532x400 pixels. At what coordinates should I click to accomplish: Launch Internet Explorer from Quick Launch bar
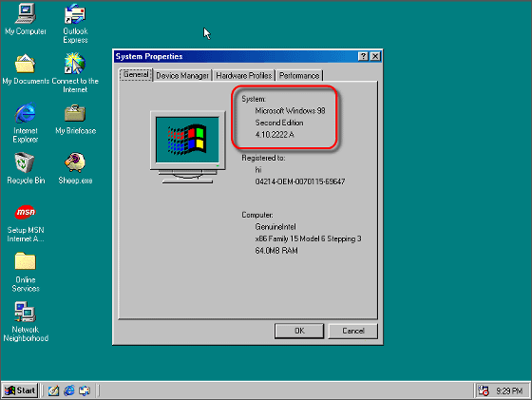pos(69,390)
